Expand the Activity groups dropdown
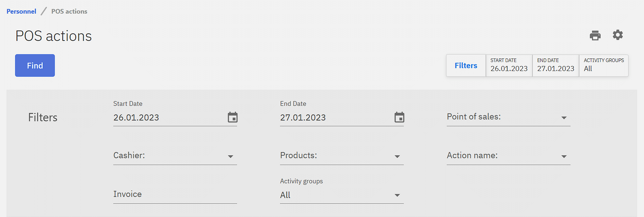The image size is (644, 217). [x=397, y=195]
